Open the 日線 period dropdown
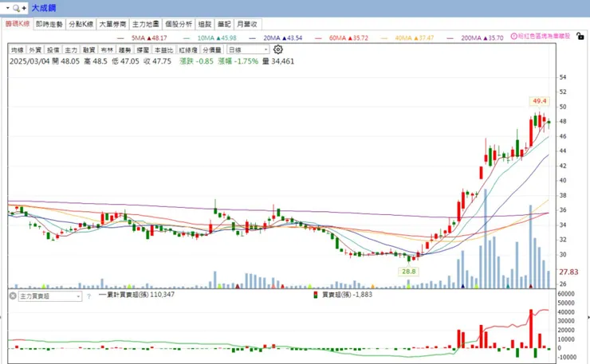 click(248, 49)
